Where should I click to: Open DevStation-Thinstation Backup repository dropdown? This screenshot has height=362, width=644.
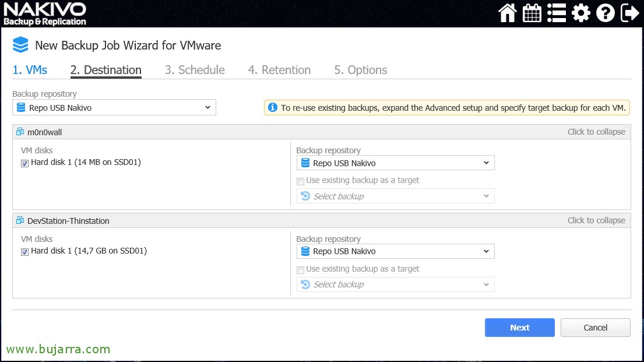click(x=396, y=251)
